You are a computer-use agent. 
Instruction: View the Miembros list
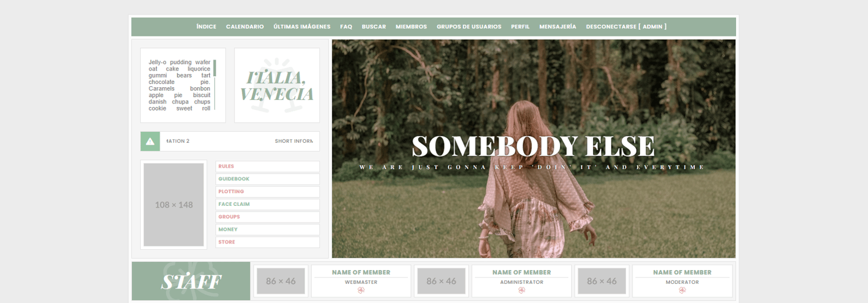pos(411,27)
